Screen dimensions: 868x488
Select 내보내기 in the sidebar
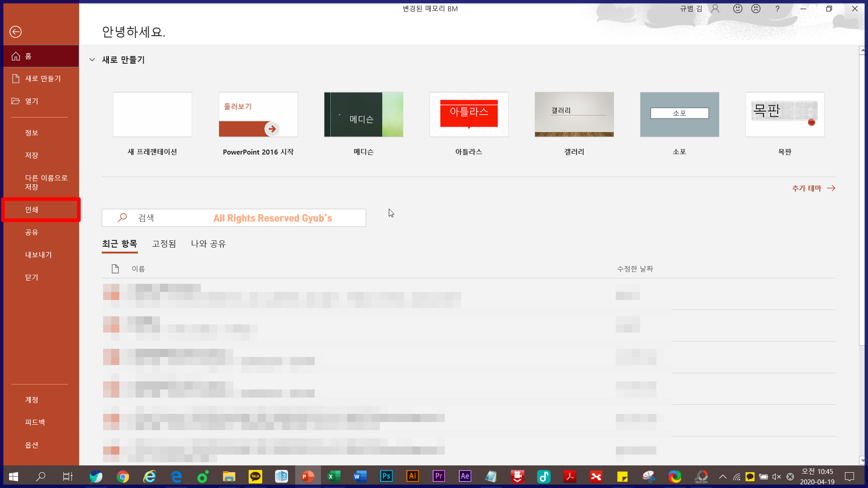pyautogui.click(x=38, y=255)
